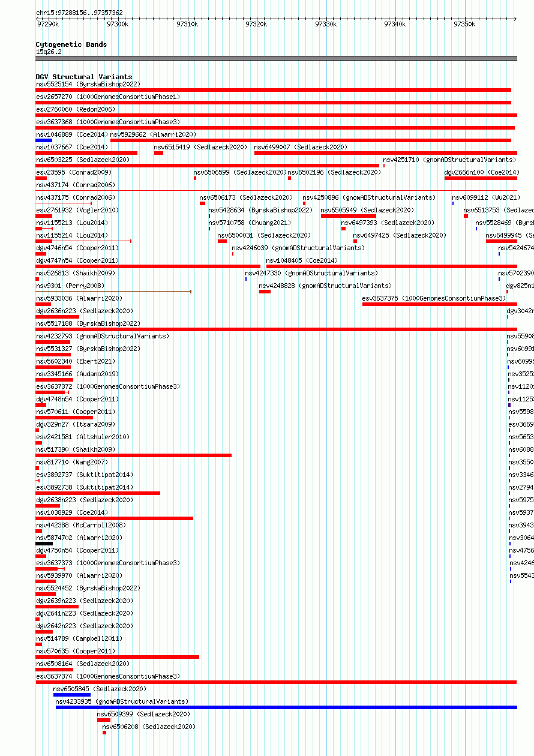The height and width of the screenshot is (756, 534).
Task: Select the nsv1048405 (Coe2014) label
Action: pyautogui.click(x=302, y=260)
